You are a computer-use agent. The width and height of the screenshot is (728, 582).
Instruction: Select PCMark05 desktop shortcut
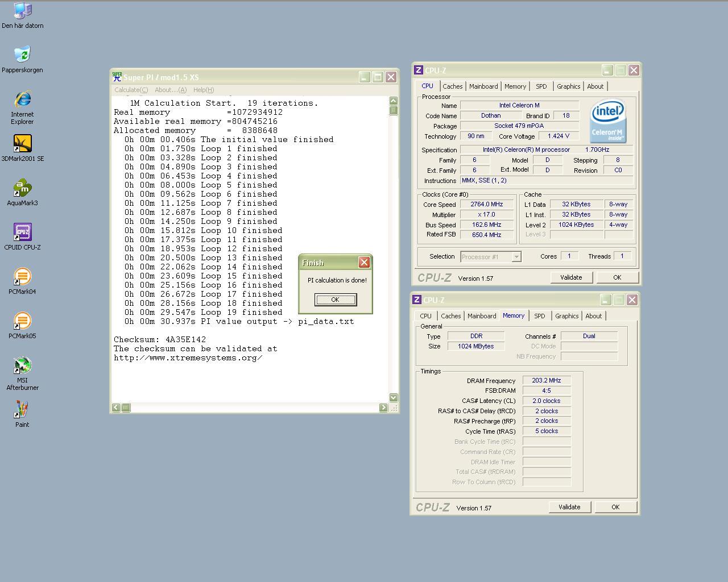tap(22, 325)
